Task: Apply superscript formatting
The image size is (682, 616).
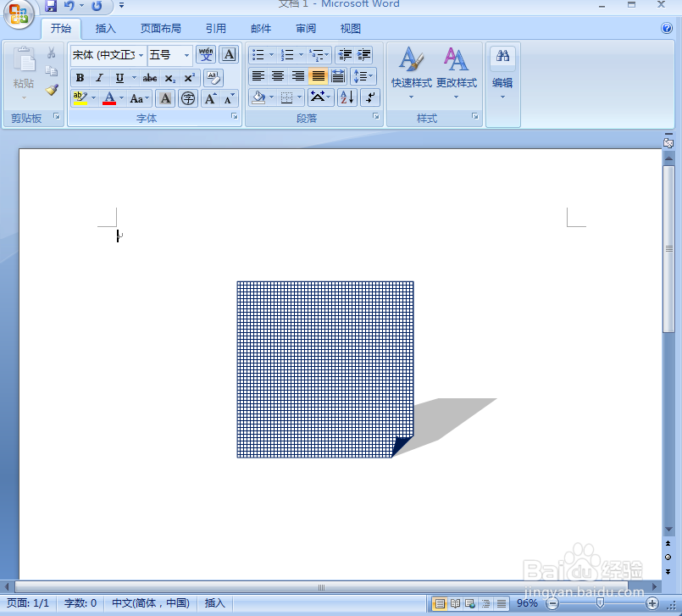Action: 190,78
